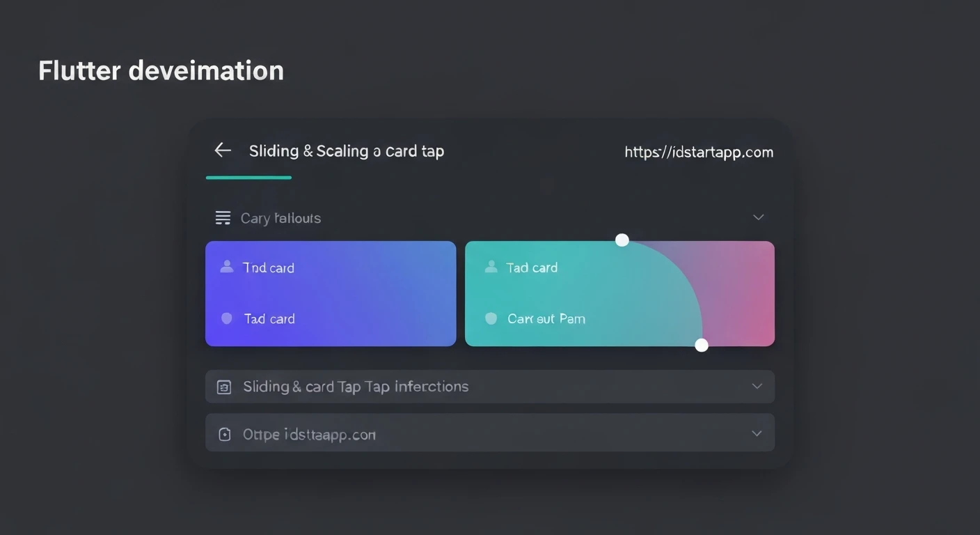
Task: Tap the Tad card label in the teal card
Action: [x=532, y=268]
